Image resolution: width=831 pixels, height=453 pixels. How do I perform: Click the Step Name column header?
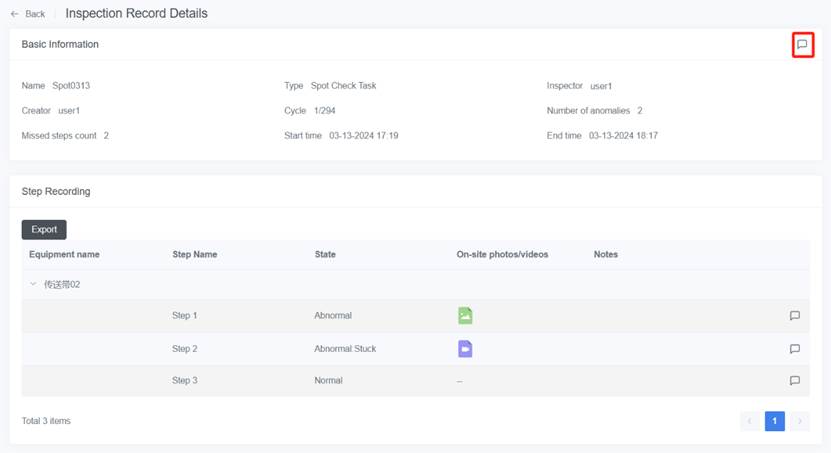(195, 255)
